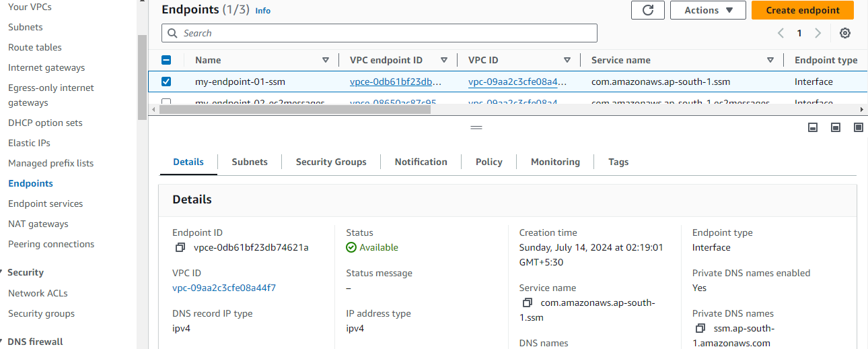Sort by Name column arrow
Image resolution: width=868 pixels, height=349 pixels.
tap(326, 60)
